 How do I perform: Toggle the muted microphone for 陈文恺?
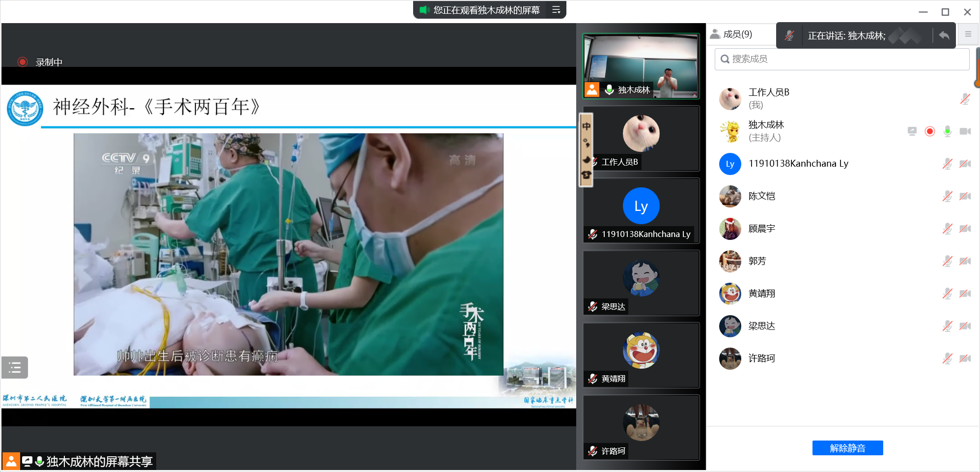[948, 196]
